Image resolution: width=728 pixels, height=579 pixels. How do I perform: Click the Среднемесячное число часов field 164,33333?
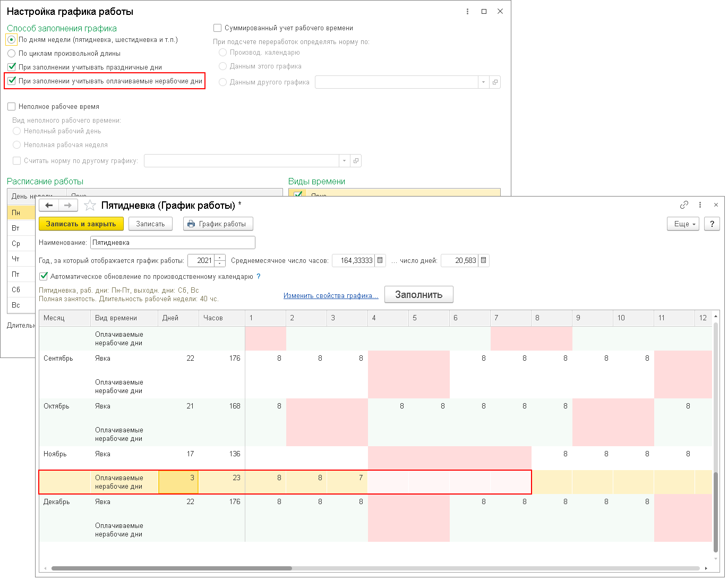pyautogui.click(x=354, y=261)
